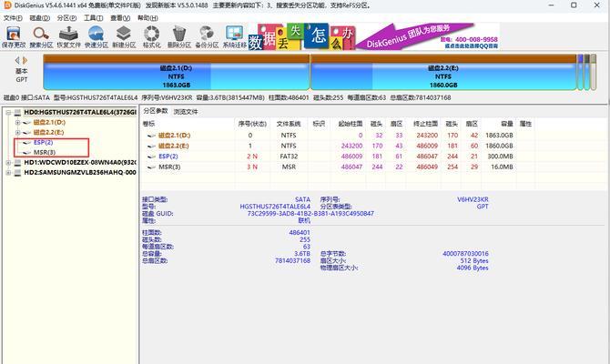Click the Recover Files toolbar icon
This screenshot has width=610, height=364.
(68, 34)
